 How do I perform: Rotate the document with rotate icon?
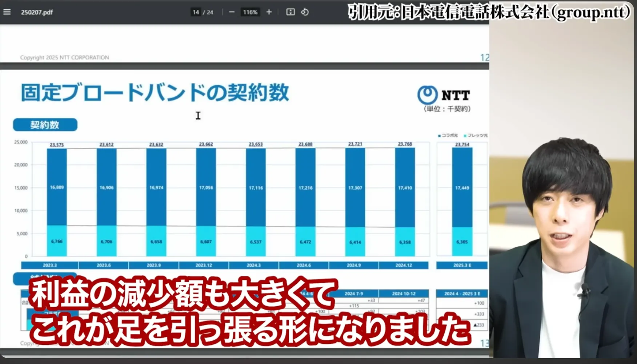tap(305, 12)
